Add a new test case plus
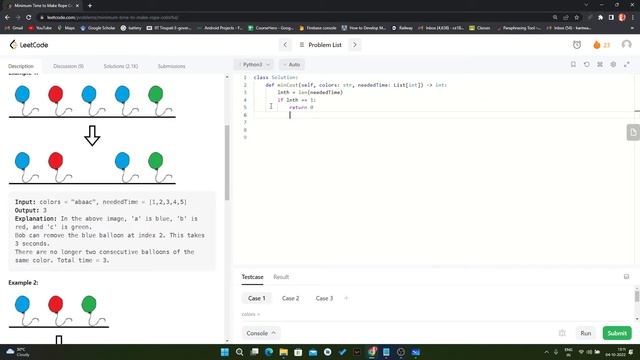 coord(346,298)
